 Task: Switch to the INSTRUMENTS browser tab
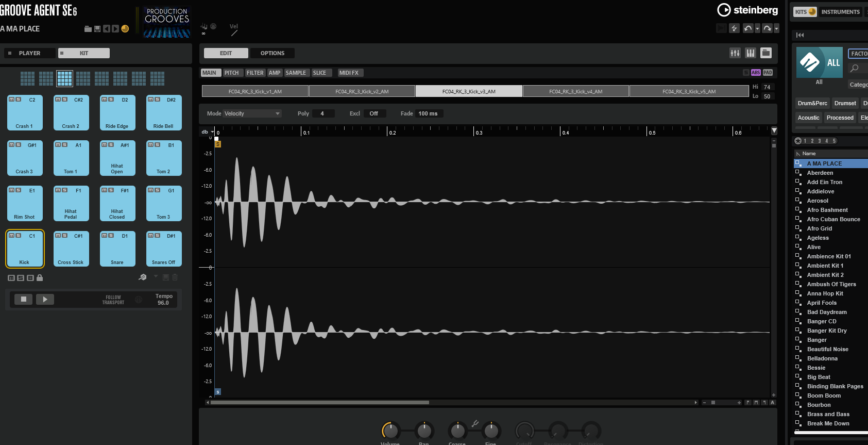pos(840,12)
